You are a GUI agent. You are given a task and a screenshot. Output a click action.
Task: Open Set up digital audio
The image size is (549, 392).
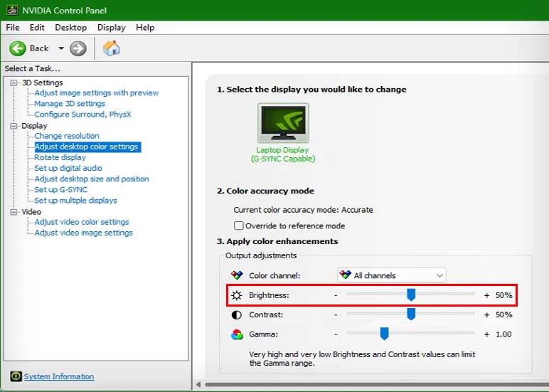(x=68, y=168)
